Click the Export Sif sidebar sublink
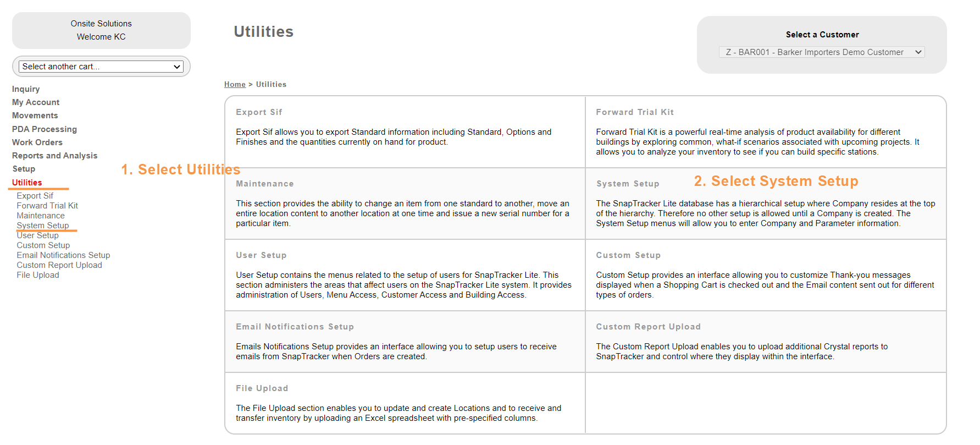Viewport: 980px width, 445px height. pyautogui.click(x=35, y=196)
